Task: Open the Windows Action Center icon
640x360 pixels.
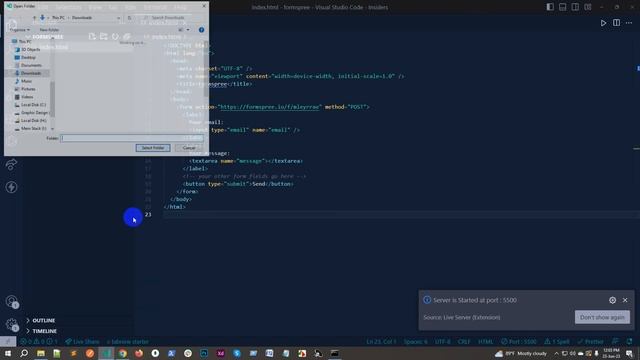Action: (x=629, y=353)
